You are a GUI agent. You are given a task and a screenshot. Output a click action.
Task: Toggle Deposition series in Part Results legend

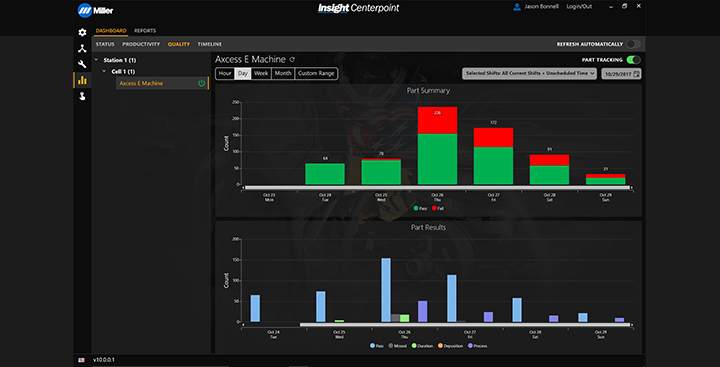point(450,346)
